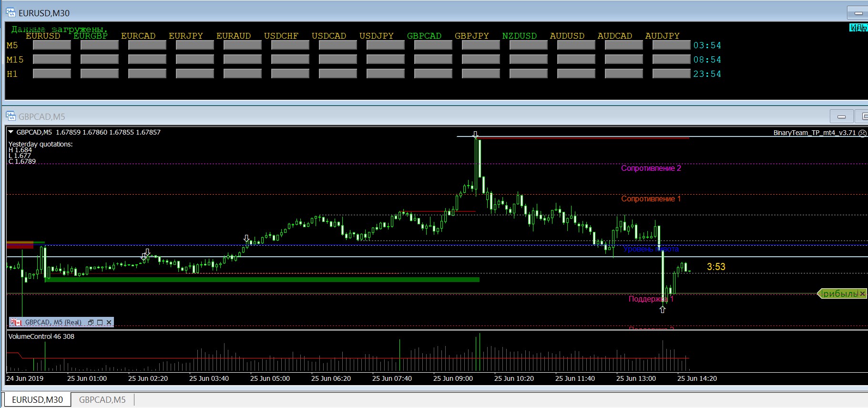The width and height of the screenshot is (868, 408).
Task: Maximize the GBPCAD, M5 (Real) floating window
Action: pos(100,323)
